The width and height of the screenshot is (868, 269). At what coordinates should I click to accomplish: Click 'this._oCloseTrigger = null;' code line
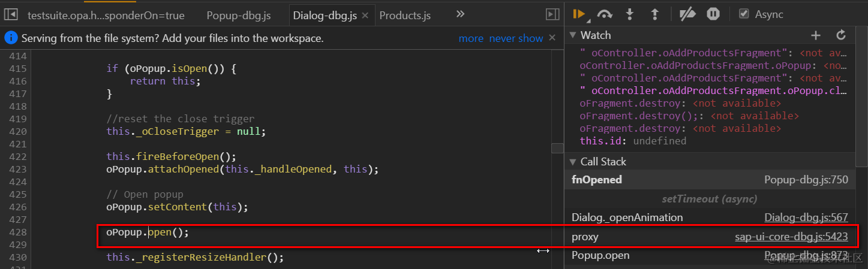pyautogui.click(x=185, y=131)
